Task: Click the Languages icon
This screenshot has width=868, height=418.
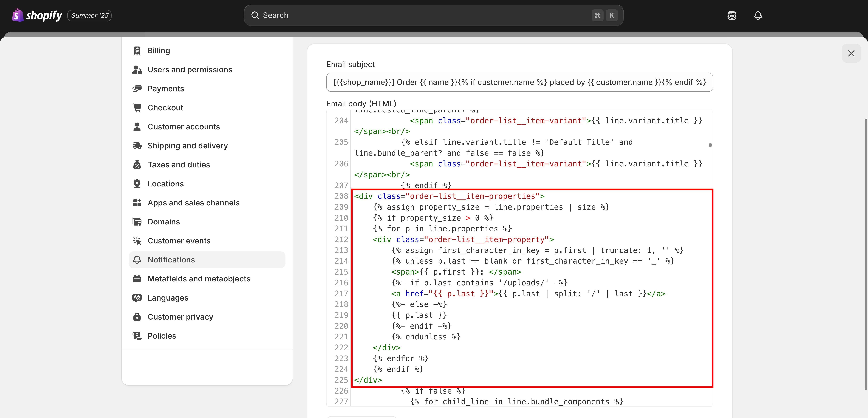Action: (x=137, y=298)
